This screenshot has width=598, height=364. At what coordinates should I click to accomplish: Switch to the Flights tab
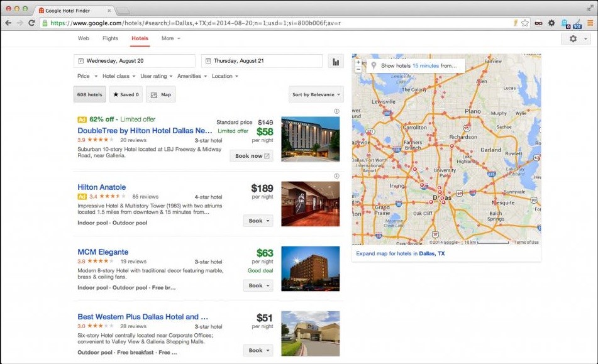[x=110, y=38]
